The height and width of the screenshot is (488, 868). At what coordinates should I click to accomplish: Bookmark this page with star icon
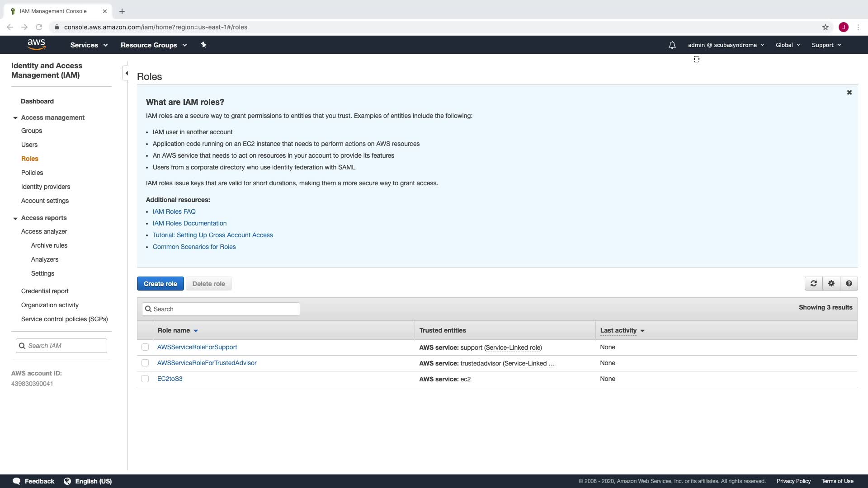pos(826,27)
